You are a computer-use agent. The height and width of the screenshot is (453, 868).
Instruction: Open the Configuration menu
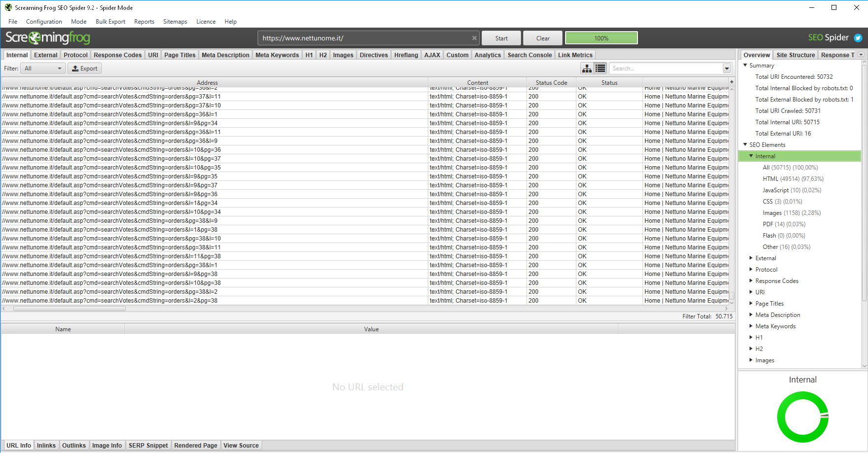44,22
